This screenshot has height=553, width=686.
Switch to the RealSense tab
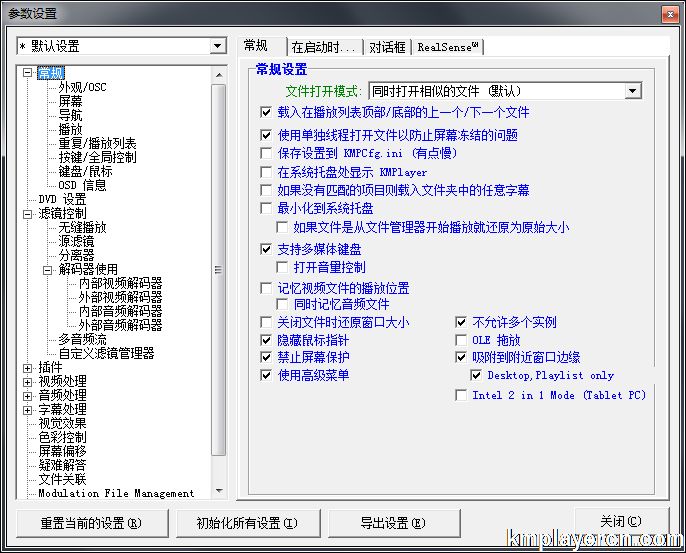click(449, 47)
